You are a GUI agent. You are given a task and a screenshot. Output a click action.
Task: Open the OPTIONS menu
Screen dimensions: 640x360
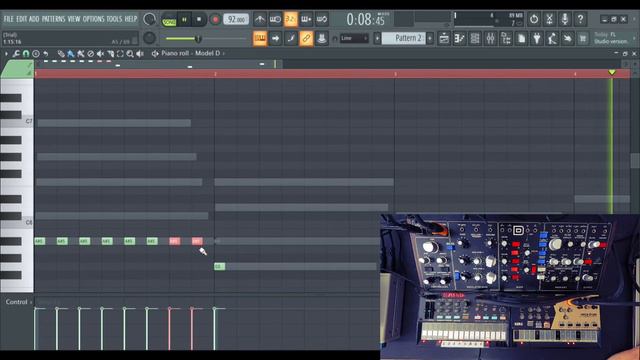[x=93, y=19]
